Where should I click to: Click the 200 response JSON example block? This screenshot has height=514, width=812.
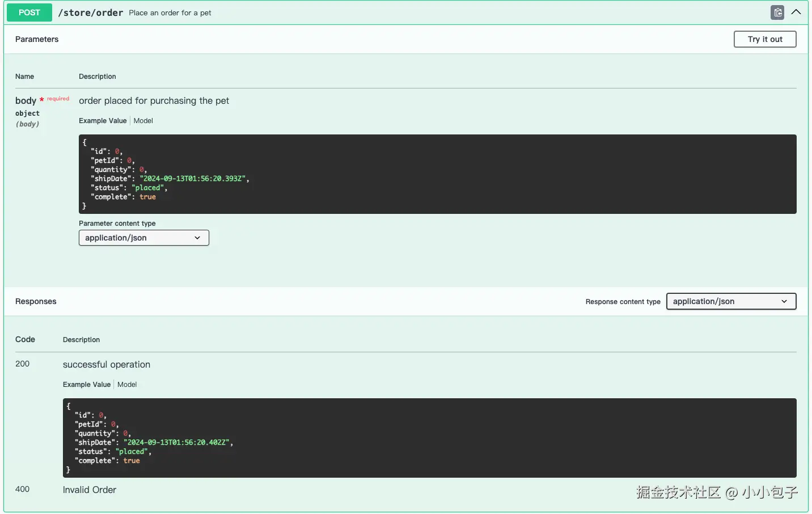tap(430, 438)
